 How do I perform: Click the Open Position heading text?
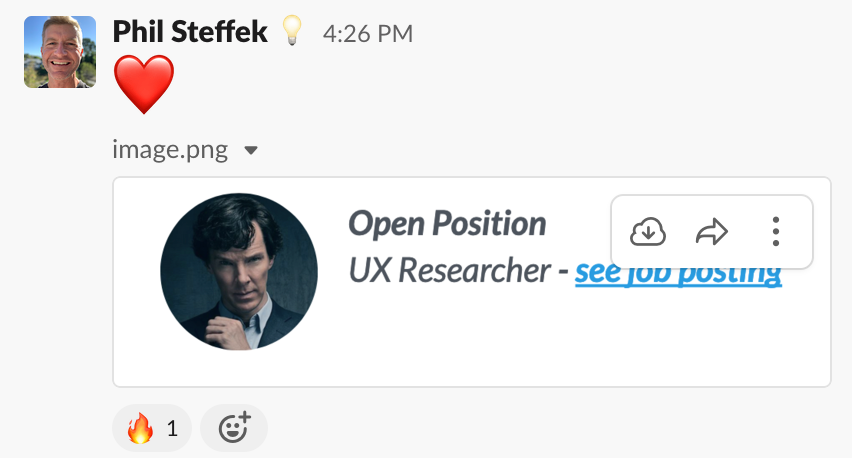pyautogui.click(x=447, y=223)
